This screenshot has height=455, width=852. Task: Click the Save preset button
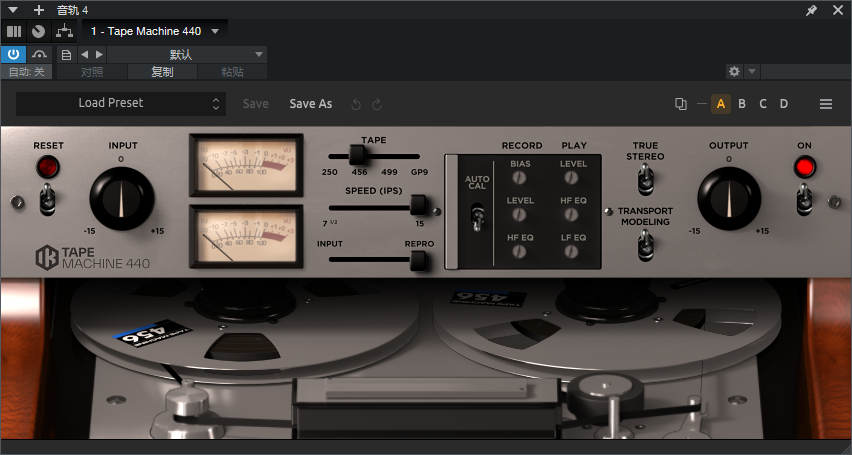pyautogui.click(x=255, y=104)
